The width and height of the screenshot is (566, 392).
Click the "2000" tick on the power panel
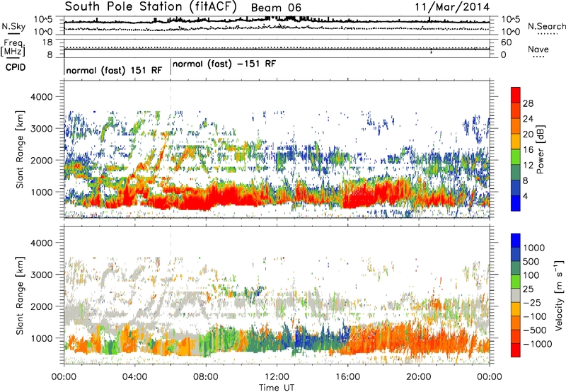[x=41, y=160]
